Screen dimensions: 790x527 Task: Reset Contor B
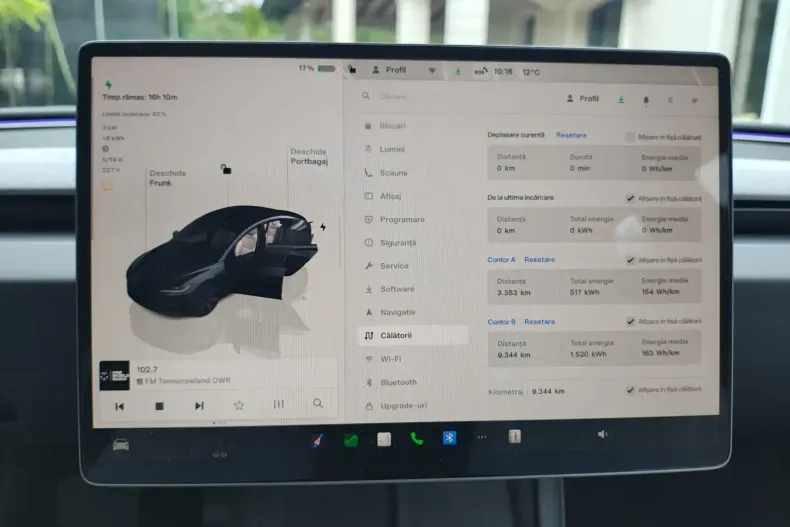[x=540, y=321]
